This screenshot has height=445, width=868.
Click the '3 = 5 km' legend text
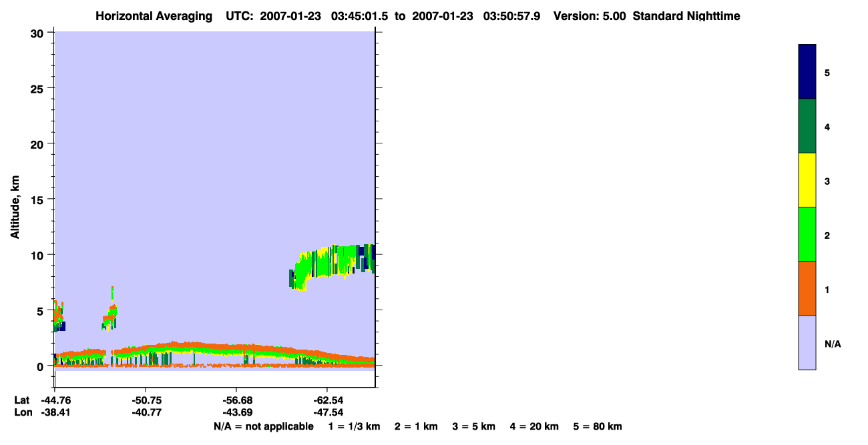pyautogui.click(x=474, y=426)
